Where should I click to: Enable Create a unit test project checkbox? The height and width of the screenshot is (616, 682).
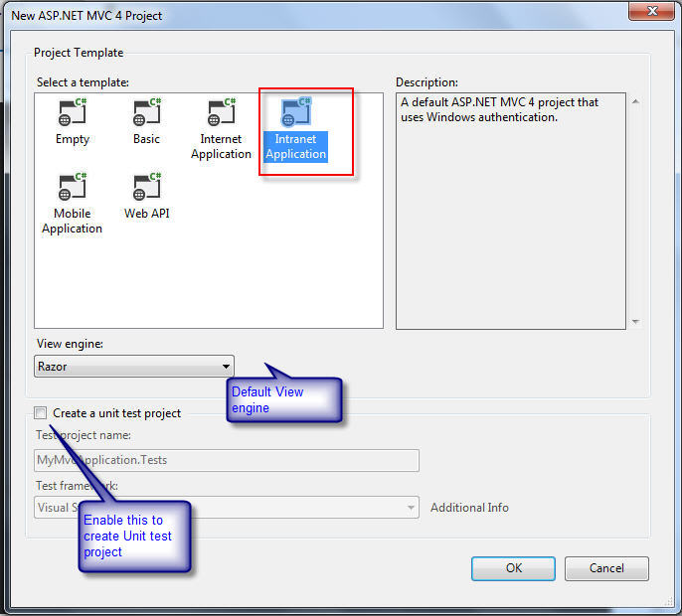point(41,413)
